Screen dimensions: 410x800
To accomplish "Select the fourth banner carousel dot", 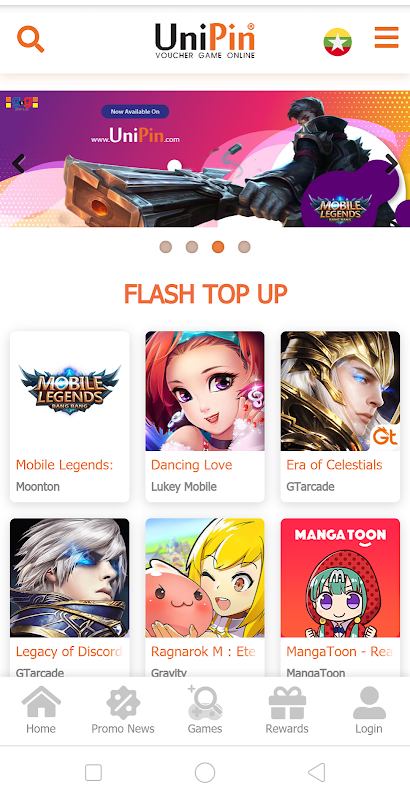I will point(244,247).
